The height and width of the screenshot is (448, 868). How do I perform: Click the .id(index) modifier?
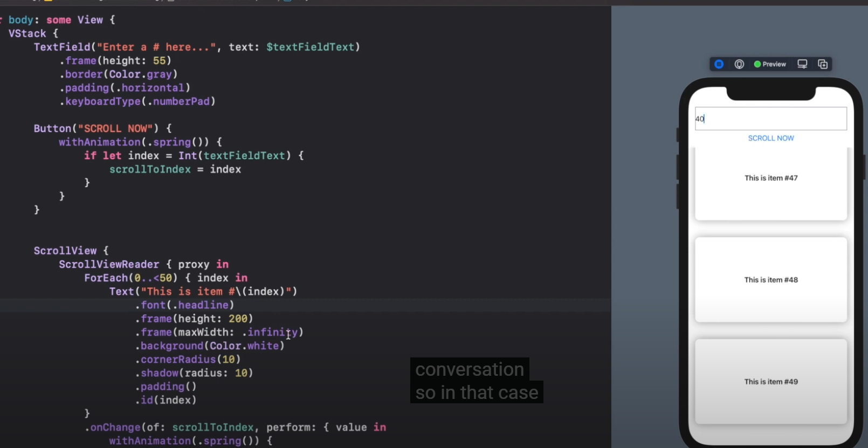(x=166, y=400)
